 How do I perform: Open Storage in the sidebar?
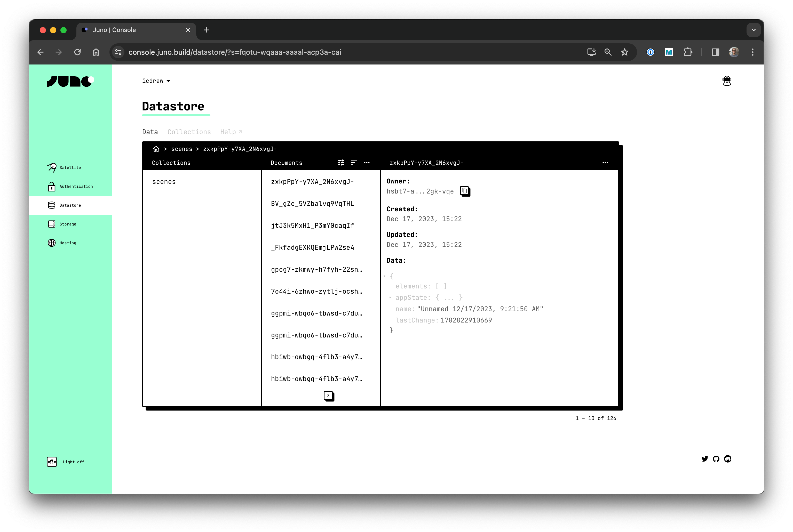68,224
